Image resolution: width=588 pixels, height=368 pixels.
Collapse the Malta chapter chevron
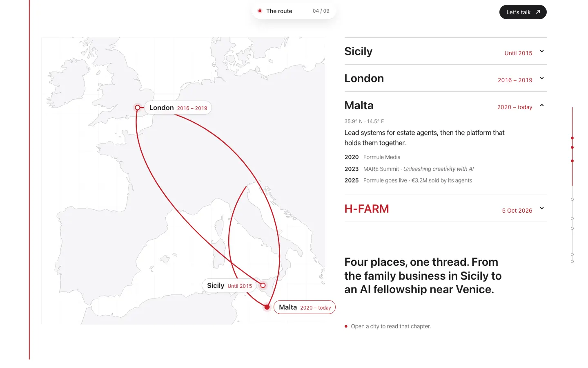(542, 105)
